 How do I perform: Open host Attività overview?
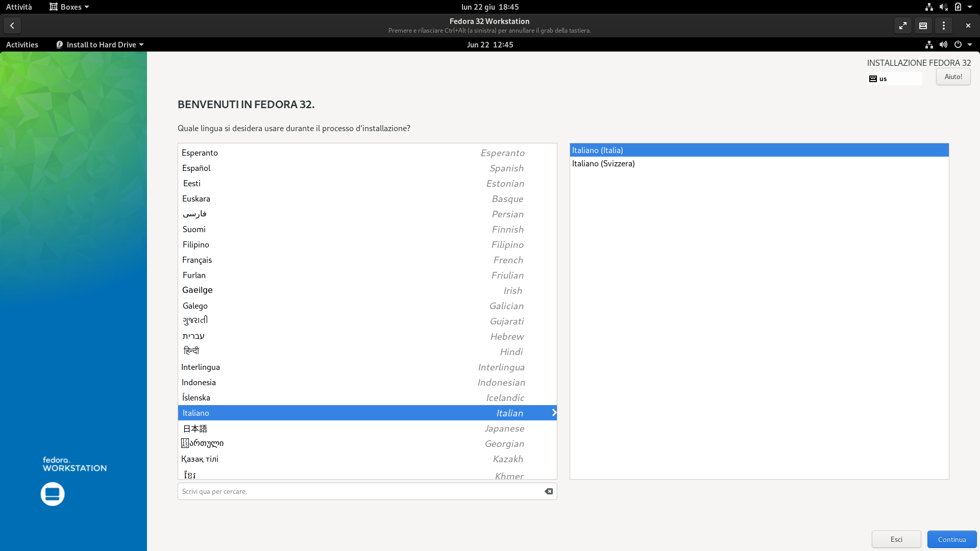point(19,7)
